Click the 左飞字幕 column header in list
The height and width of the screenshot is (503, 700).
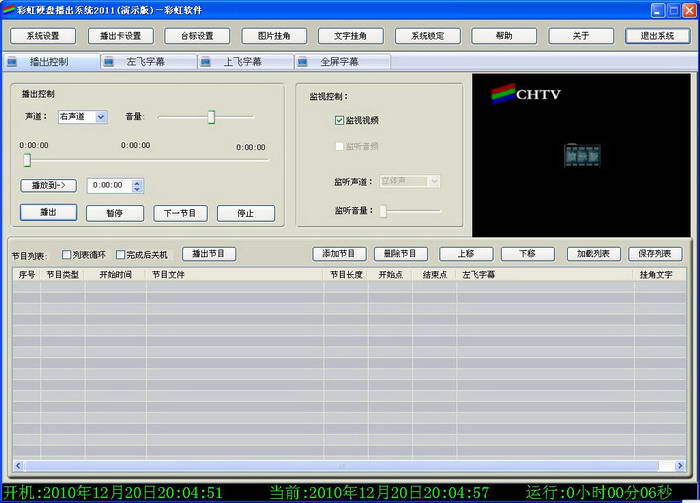coord(545,274)
